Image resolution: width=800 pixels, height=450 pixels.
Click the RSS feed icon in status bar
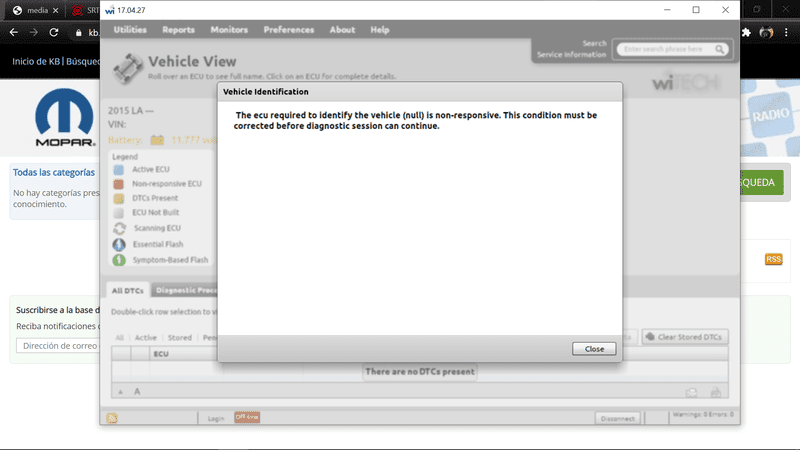[x=112, y=418]
